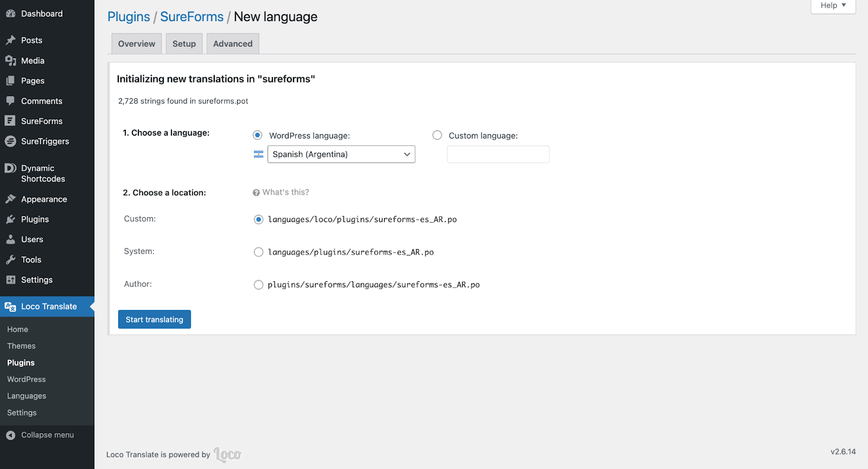Image resolution: width=868 pixels, height=469 pixels.
Task: Click the Tools wrench icon
Action: coord(10,259)
